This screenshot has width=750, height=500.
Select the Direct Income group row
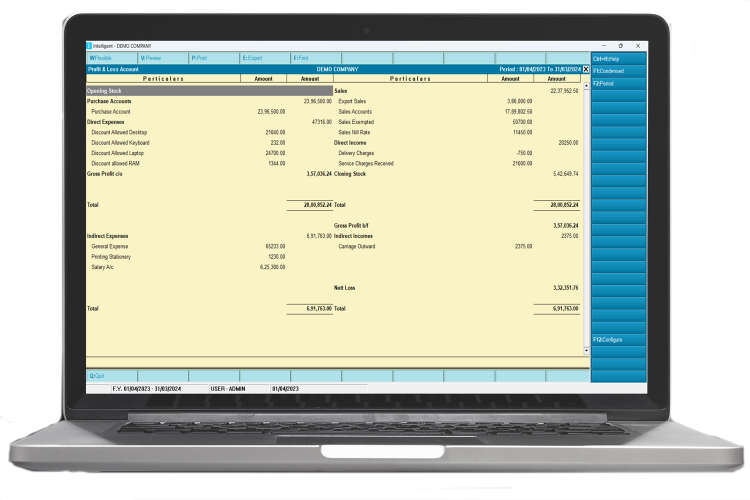tap(457, 143)
